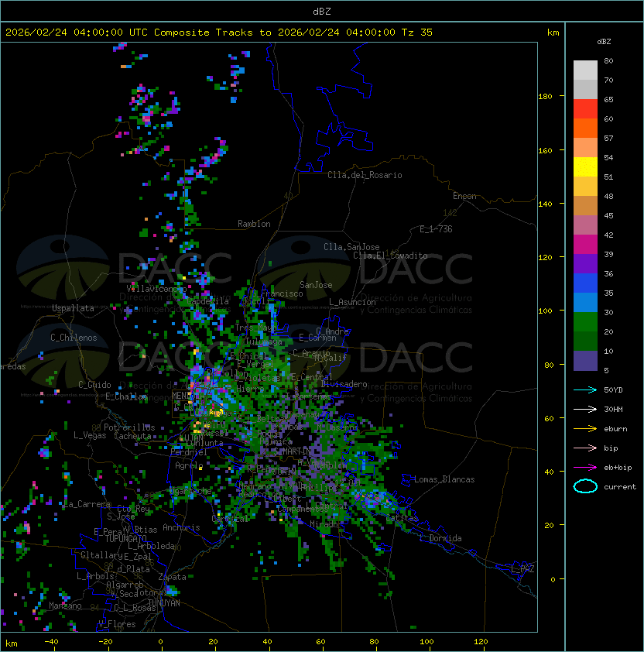Click the '-20' tick on the horizontal axis
The image size is (644, 652).
(105, 642)
